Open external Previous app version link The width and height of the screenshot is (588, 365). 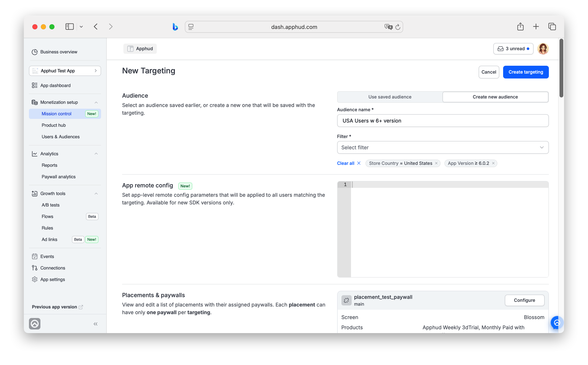pos(57,307)
